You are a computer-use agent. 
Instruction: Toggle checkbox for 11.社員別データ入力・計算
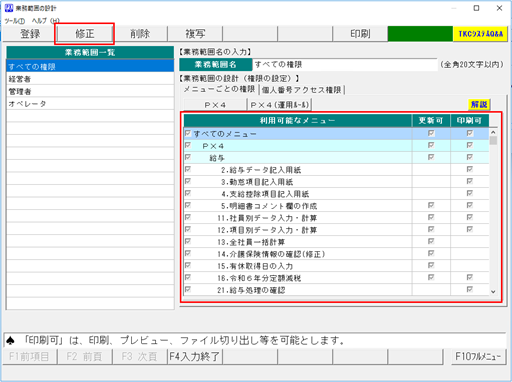188,217
